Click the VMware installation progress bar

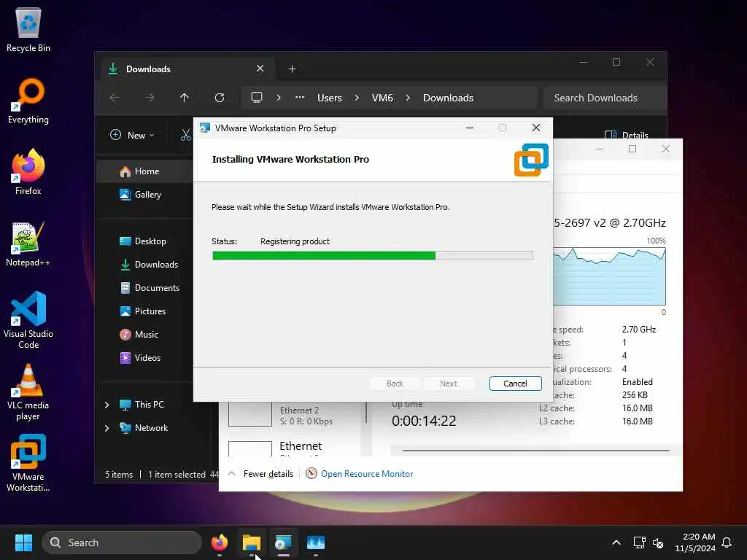372,256
